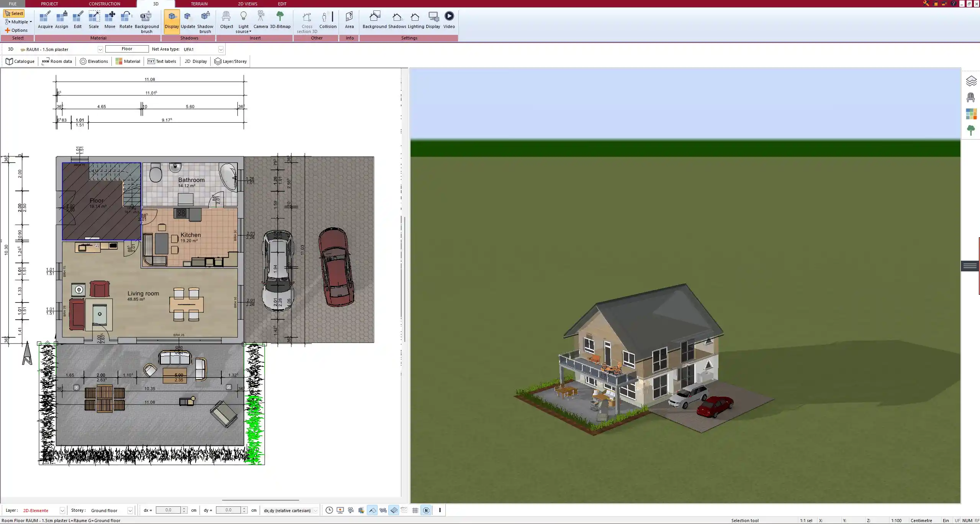The image size is (980, 524).
Task: Open the Light source dropdown
Action: [244, 22]
